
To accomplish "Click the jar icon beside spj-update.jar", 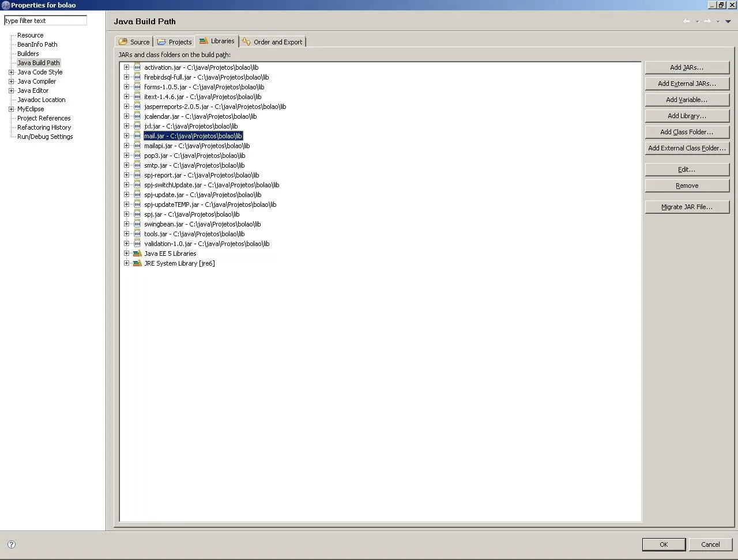I will click(x=137, y=195).
